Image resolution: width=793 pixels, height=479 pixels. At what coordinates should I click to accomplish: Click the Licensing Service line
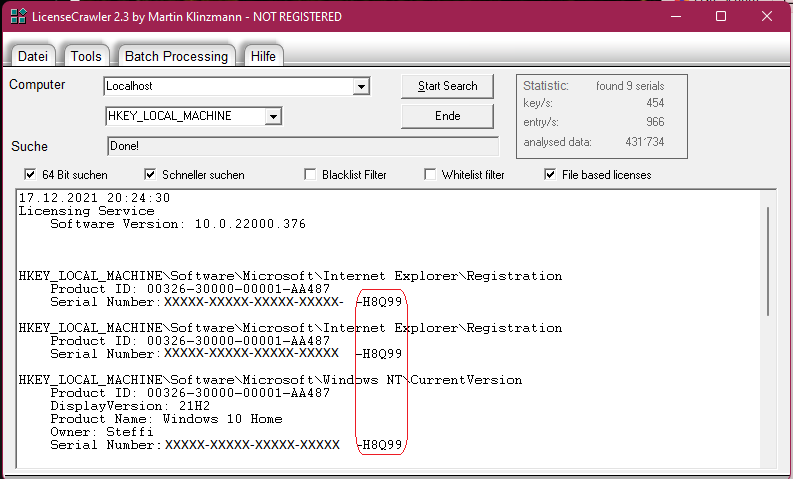click(x=86, y=211)
